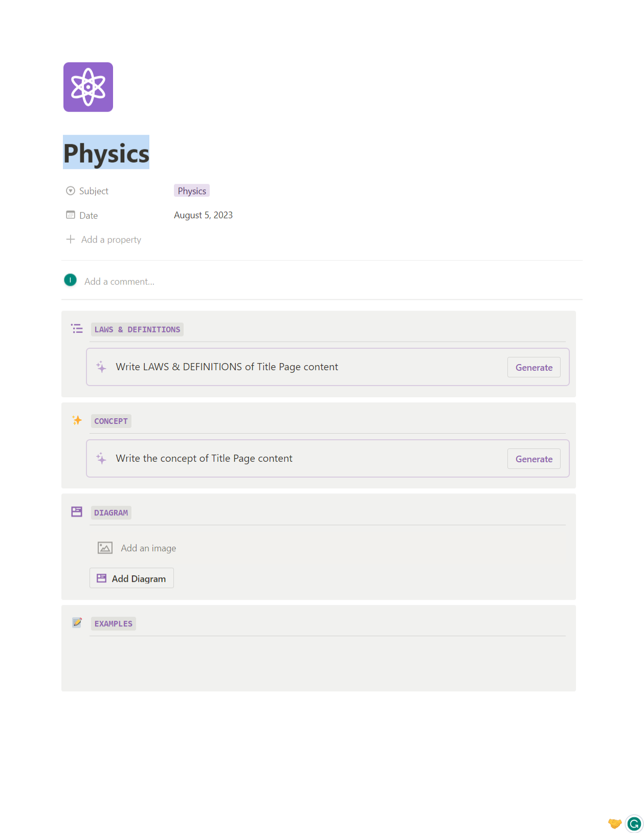Click the Subject property select icon
The image size is (644, 833).
[71, 191]
